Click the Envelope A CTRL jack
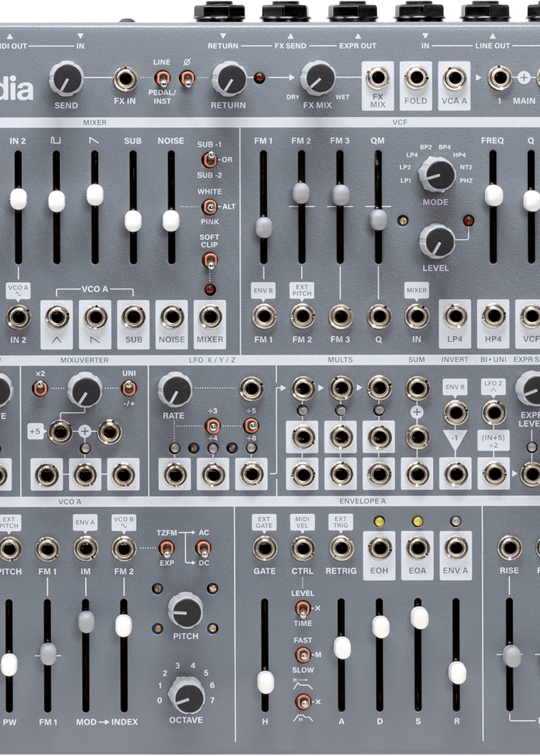Screen dimensions: 540x756 point(303,548)
